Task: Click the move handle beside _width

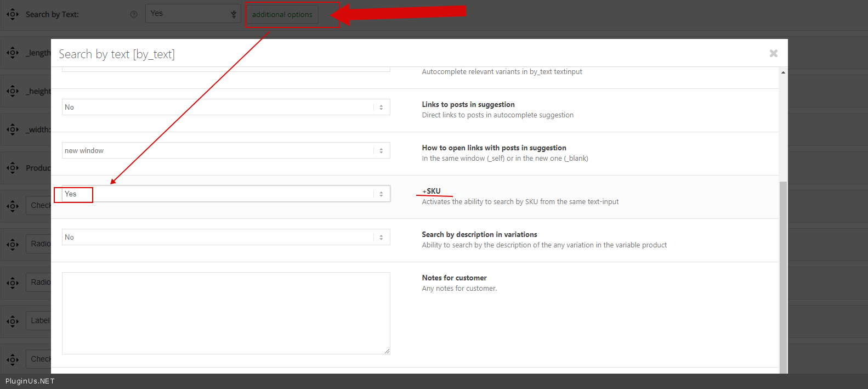Action: (x=13, y=129)
